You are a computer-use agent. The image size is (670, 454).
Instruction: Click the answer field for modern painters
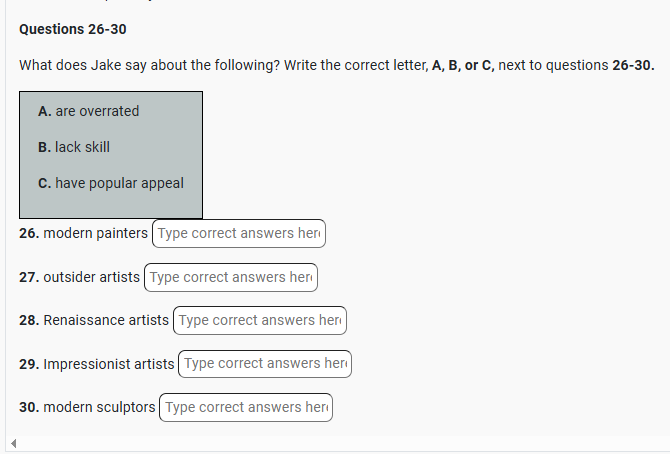point(239,233)
